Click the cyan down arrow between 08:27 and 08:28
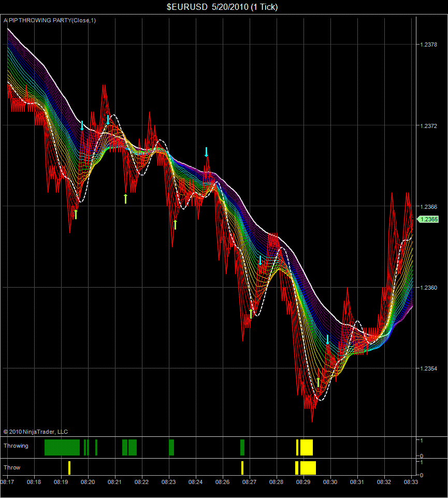Image resolution: width=448 pixels, height=498 pixels. tap(261, 261)
